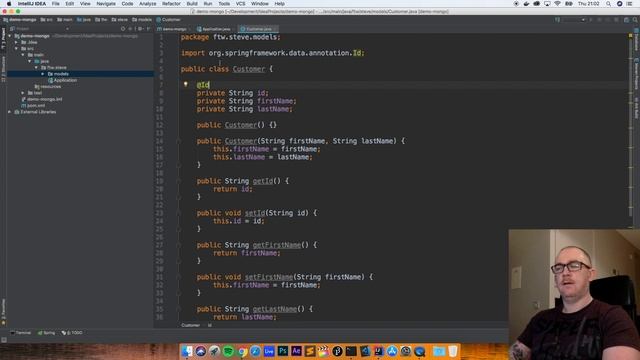This screenshot has height=360, width=640.
Task: Click the locate file target icon in Project panel
Action: (x=123, y=29)
